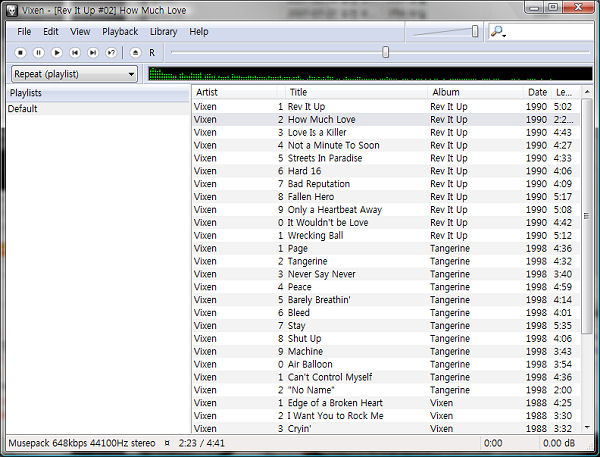Image resolution: width=600 pixels, height=457 pixels.
Task: Click the '0.00 dB' status entry
Action: click(559, 443)
